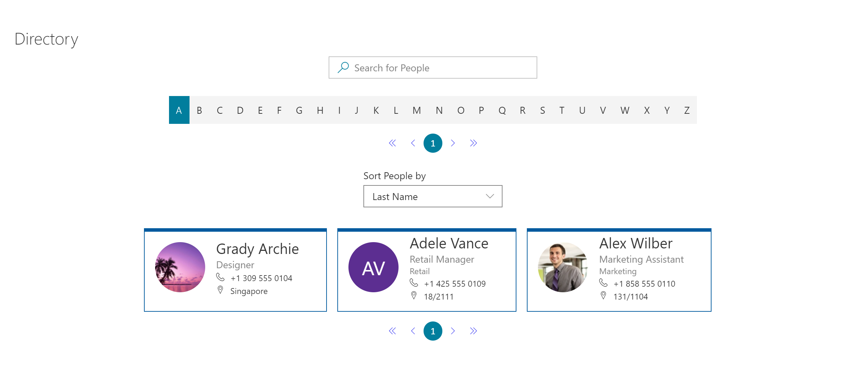Filter directory by letter M
This screenshot has width=868, height=374.
pyautogui.click(x=417, y=110)
